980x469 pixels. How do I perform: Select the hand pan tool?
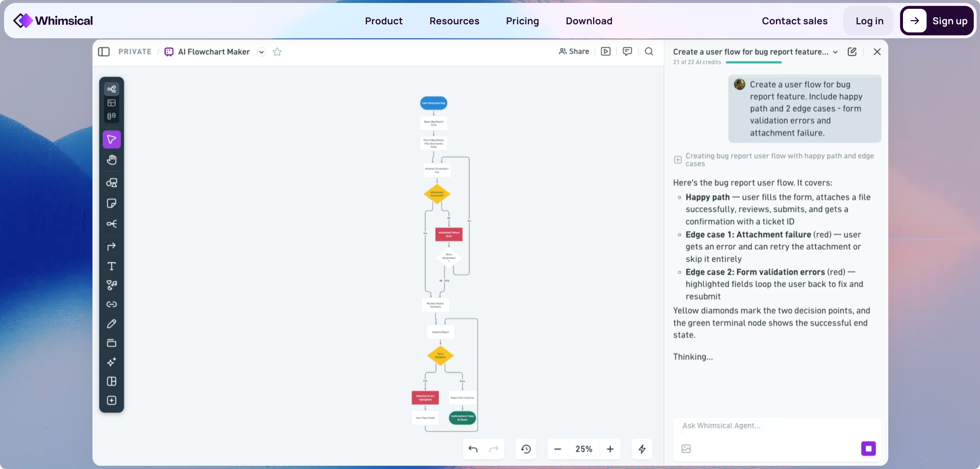click(112, 160)
